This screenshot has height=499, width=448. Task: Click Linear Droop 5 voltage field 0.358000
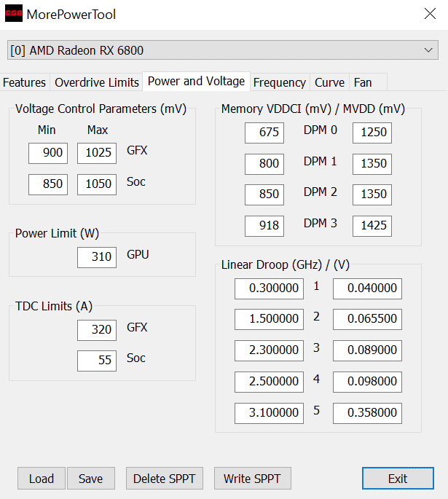coord(367,413)
